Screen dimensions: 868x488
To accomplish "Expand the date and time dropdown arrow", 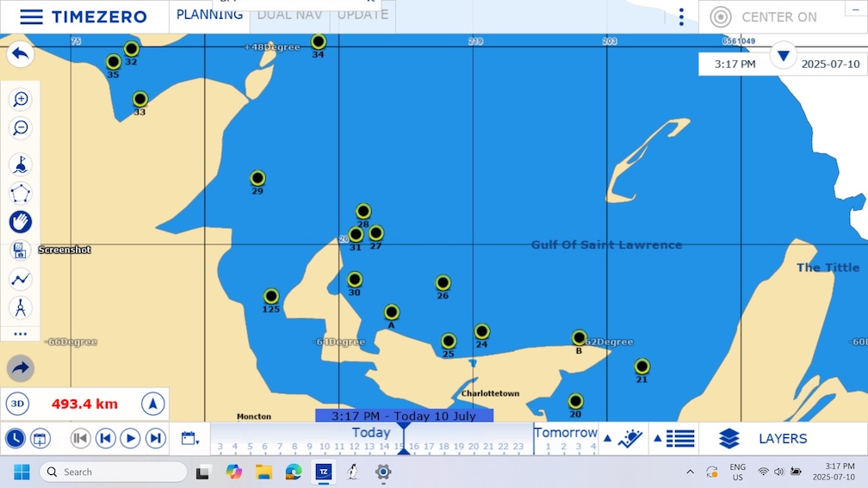I will pyautogui.click(x=783, y=57).
